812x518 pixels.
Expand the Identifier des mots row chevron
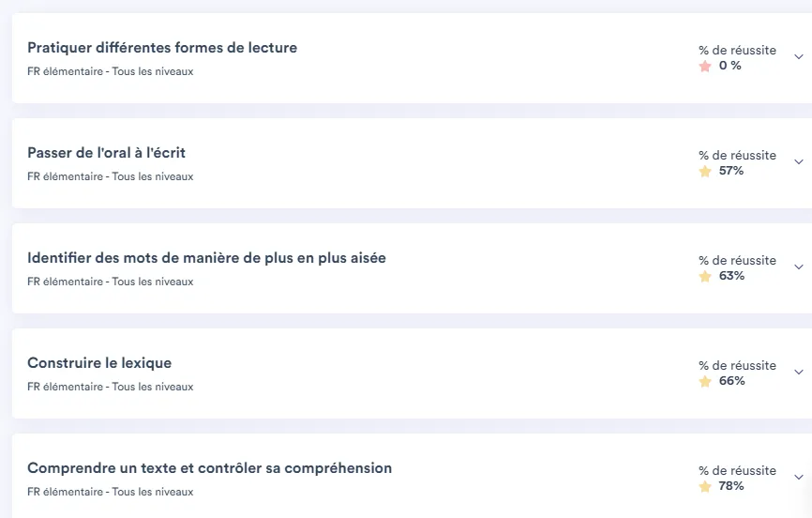[x=799, y=267]
